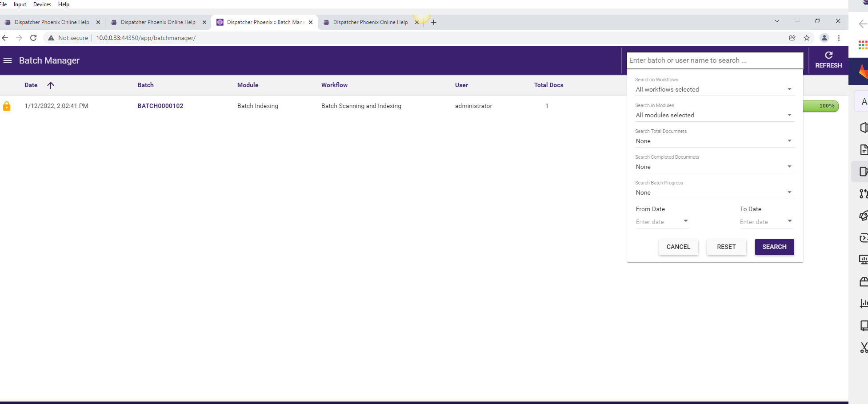The height and width of the screenshot is (404, 868).
Task: Open the Search Completed Documents dropdown
Action: 714,167
